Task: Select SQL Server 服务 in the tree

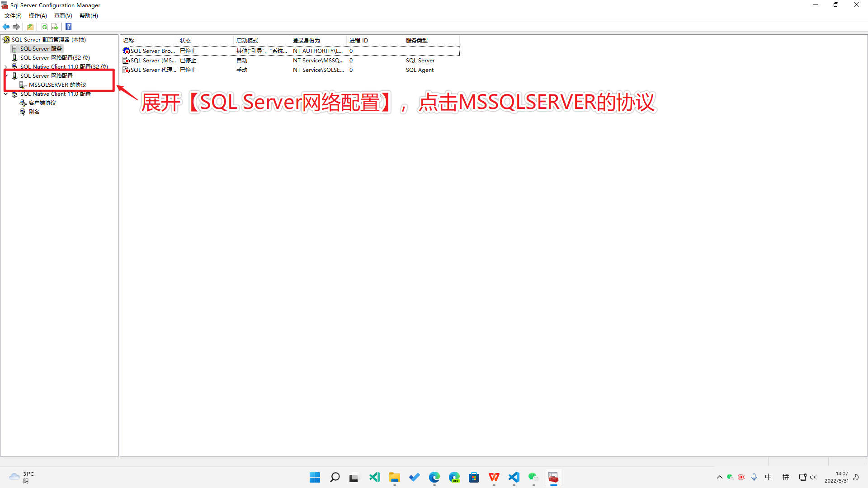Action: [41, 49]
